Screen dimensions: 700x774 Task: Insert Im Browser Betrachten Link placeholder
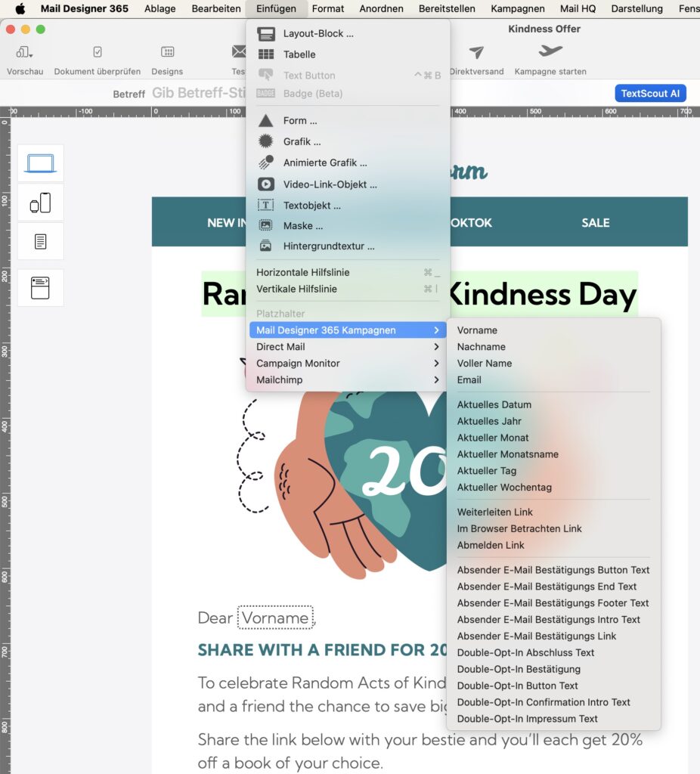pyautogui.click(x=553, y=528)
